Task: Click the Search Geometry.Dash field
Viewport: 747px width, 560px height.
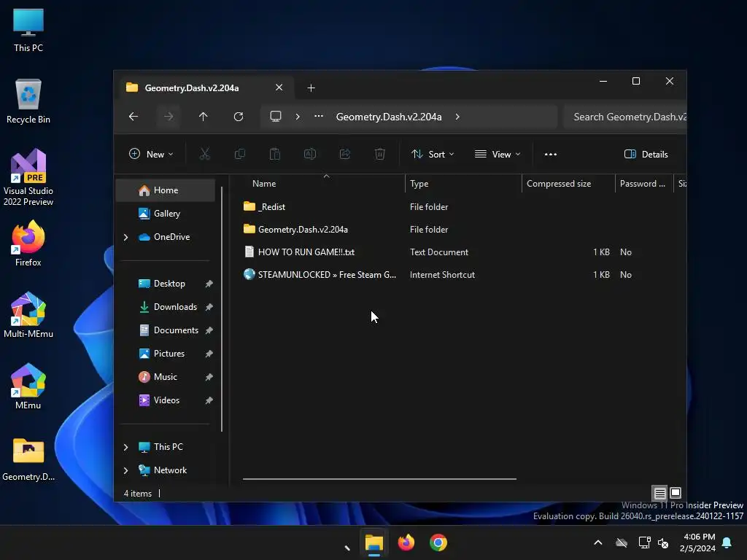Action: (625, 117)
